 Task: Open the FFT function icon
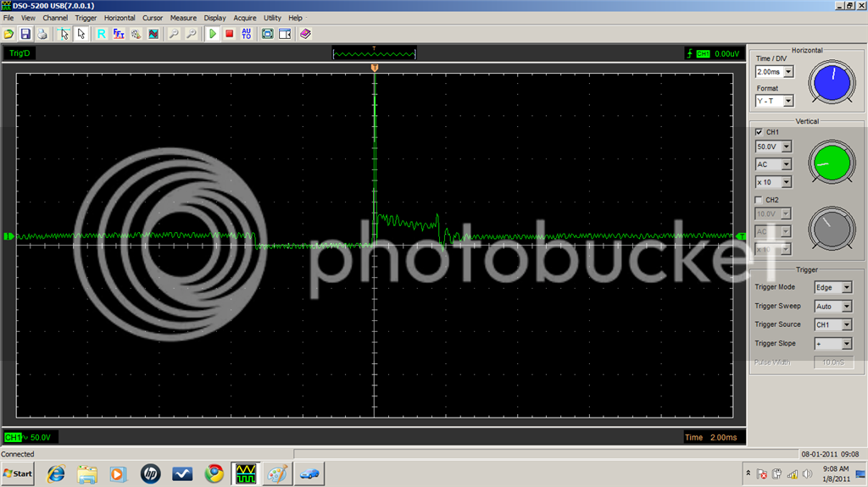pyautogui.click(x=119, y=34)
